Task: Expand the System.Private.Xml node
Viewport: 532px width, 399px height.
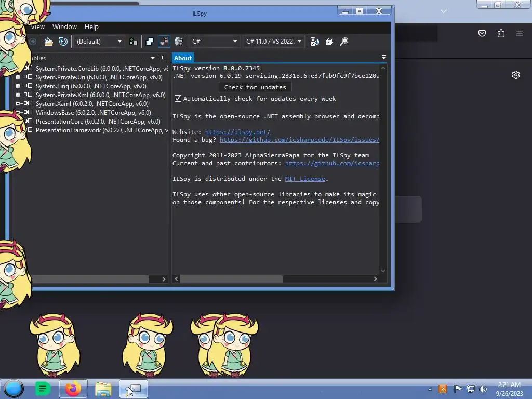Action: (x=18, y=95)
